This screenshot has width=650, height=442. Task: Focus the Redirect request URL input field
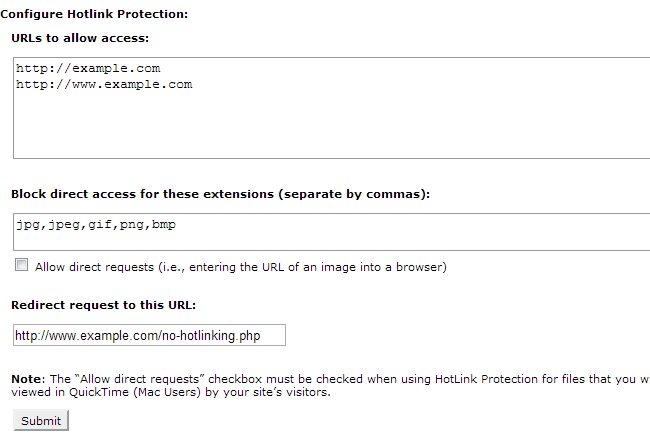[149, 336]
